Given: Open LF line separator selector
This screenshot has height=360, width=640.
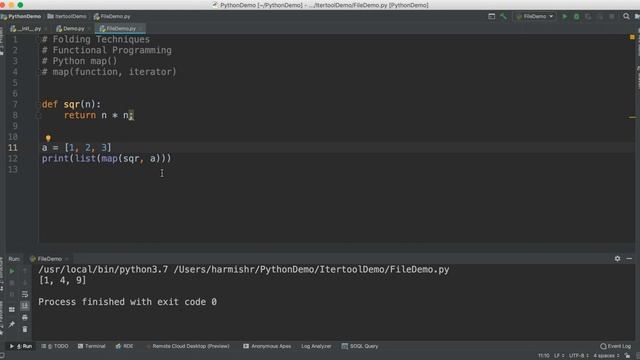Looking at the screenshot, I should point(559,356).
